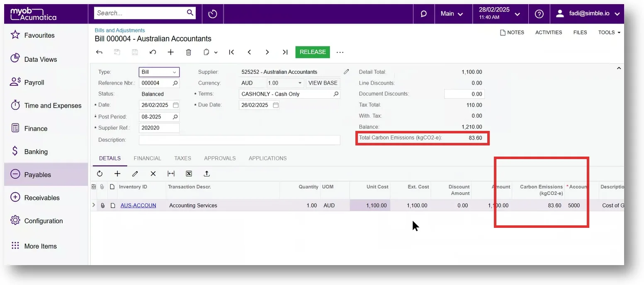Image resolution: width=644 pixels, height=285 pixels.
Task: Open the ACTIVITIES panel
Action: (549, 32)
